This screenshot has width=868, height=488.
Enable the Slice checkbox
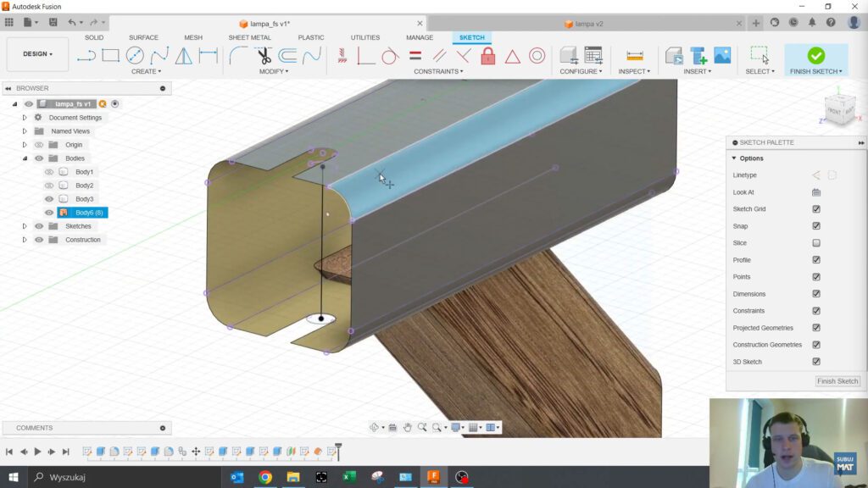coord(816,243)
